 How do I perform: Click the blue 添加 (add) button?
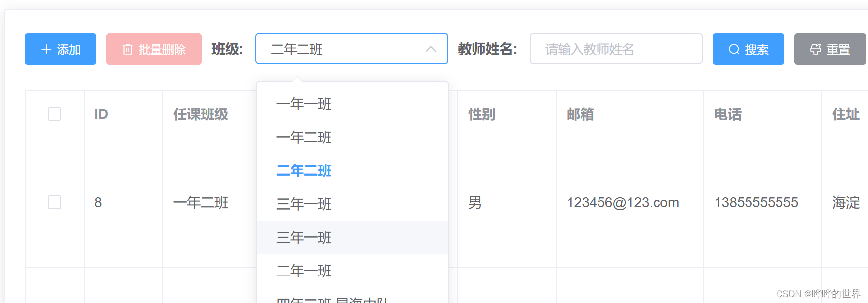pos(60,49)
